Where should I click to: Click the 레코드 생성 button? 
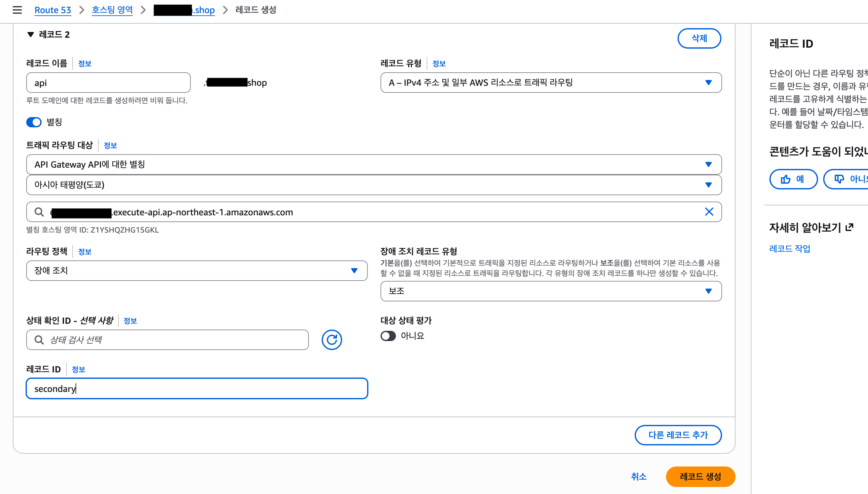(x=700, y=476)
